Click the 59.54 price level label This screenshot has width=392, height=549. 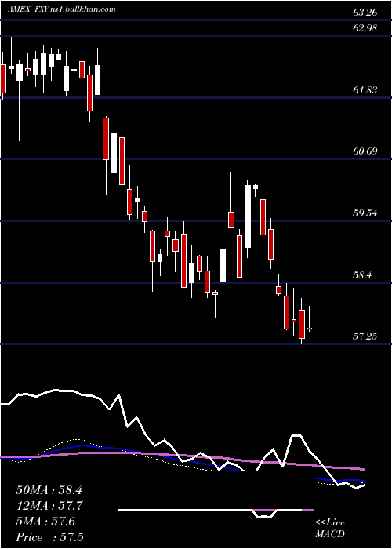365,213
